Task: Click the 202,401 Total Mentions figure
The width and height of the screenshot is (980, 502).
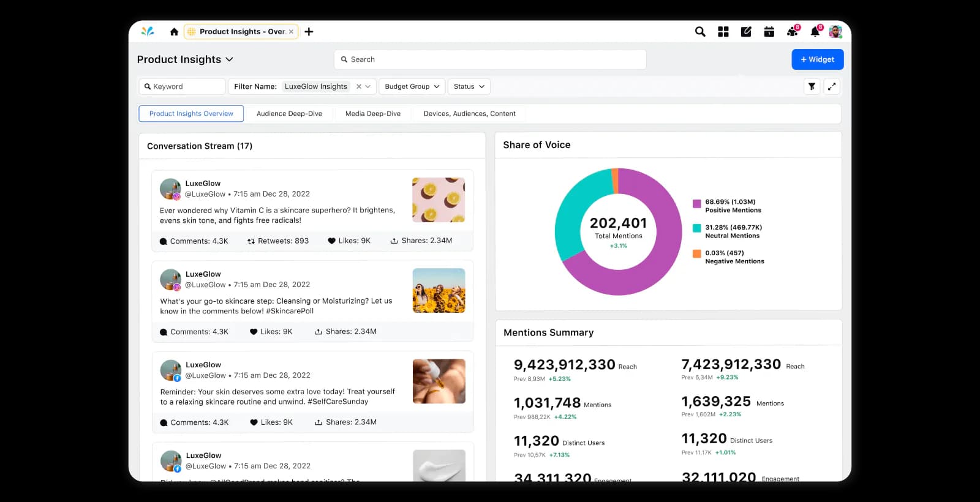Action: click(618, 223)
